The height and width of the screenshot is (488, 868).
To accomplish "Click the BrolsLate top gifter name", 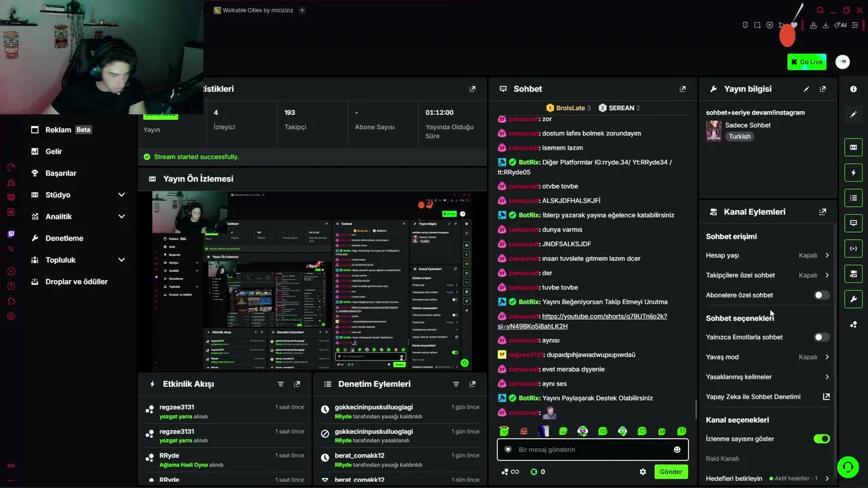I will (570, 108).
